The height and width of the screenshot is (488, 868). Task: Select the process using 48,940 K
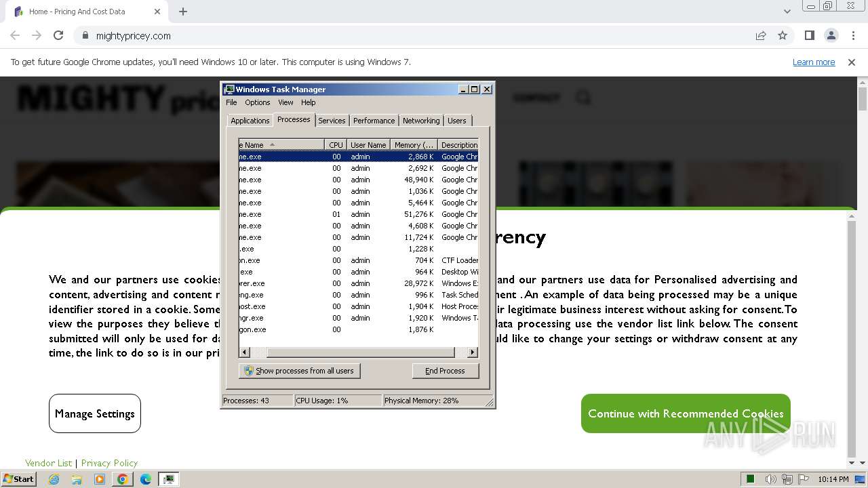coord(359,180)
